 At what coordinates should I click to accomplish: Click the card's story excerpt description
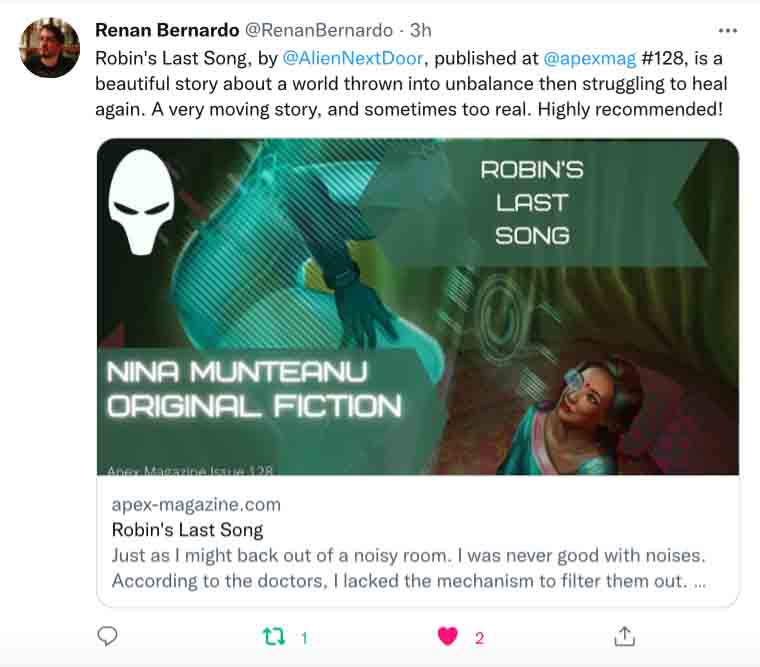410,567
